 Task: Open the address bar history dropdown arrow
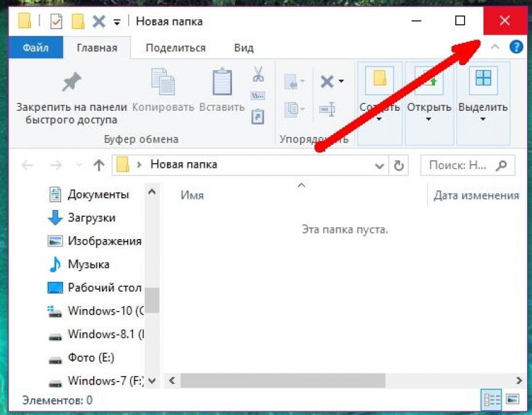[x=379, y=166]
